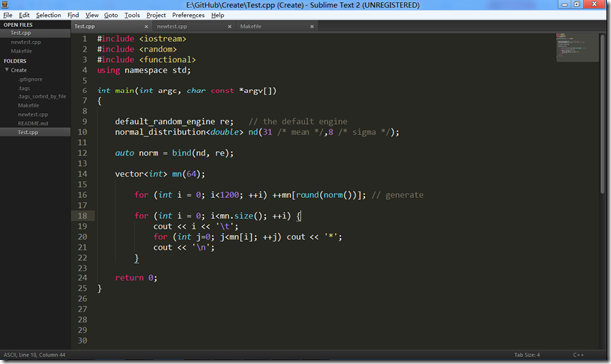Screen dimensions: 611x364
Task: Click on 'using namespace std;' line
Action: coord(143,70)
